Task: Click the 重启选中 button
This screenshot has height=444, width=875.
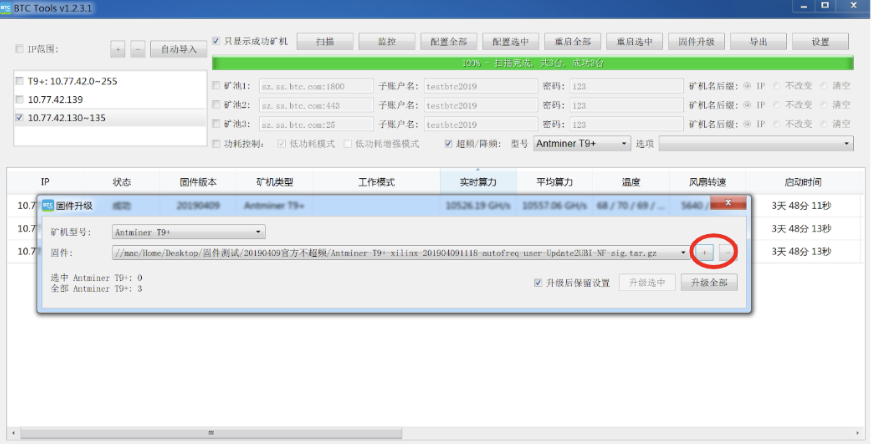Action: pos(634,42)
